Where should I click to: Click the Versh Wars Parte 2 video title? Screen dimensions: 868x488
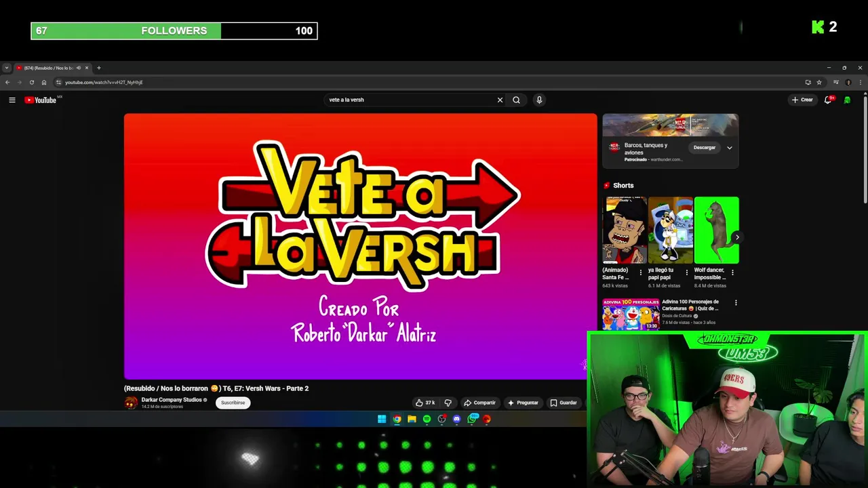(x=216, y=388)
